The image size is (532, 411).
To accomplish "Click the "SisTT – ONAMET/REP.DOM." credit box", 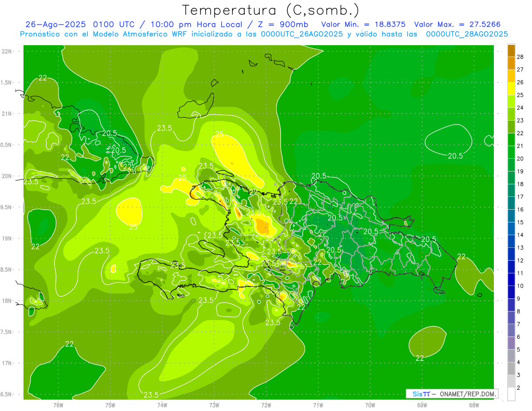I will pyautogui.click(x=452, y=394).
